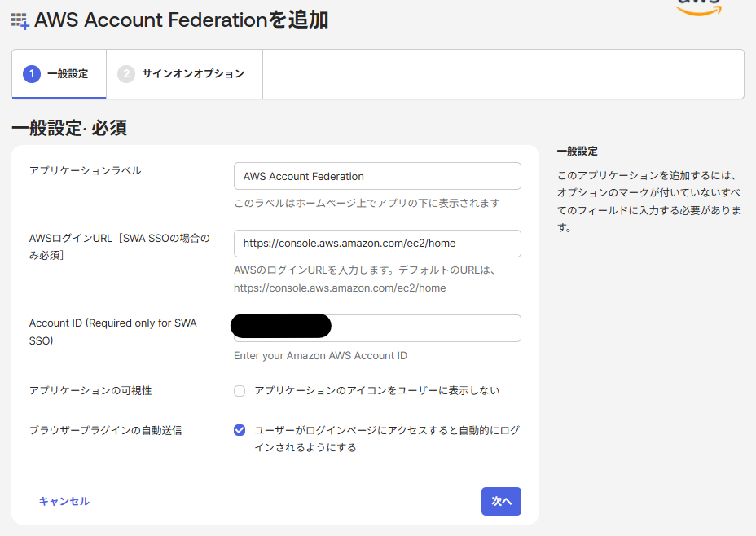756x536 pixels.
Task: Uncheck the automatic login browser plugin checkbox
Action: pyautogui.click(x=240, y=430)
